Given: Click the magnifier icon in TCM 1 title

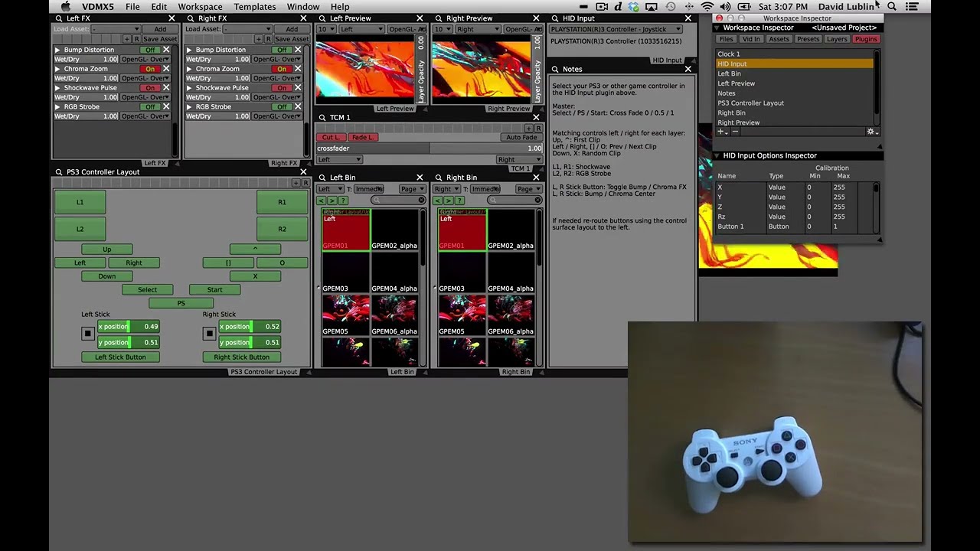Looking at the screenshot, I should 322,118.
